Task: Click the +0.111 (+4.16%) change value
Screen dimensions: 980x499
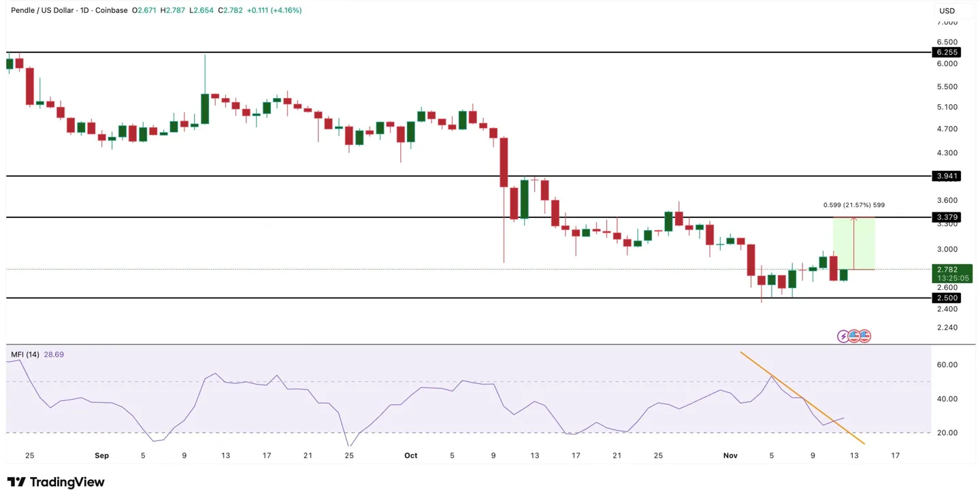Action: (x=274, y=10)
